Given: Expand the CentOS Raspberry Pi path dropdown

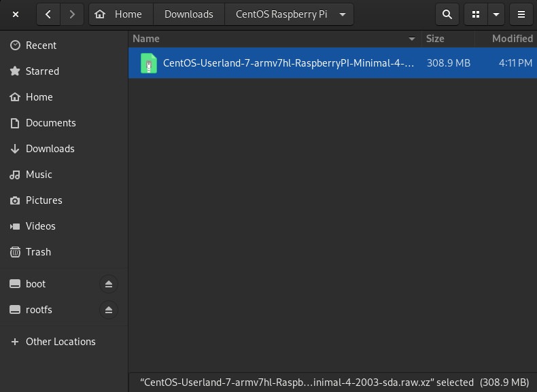Looking at the screenshot, I should [343, 14].
